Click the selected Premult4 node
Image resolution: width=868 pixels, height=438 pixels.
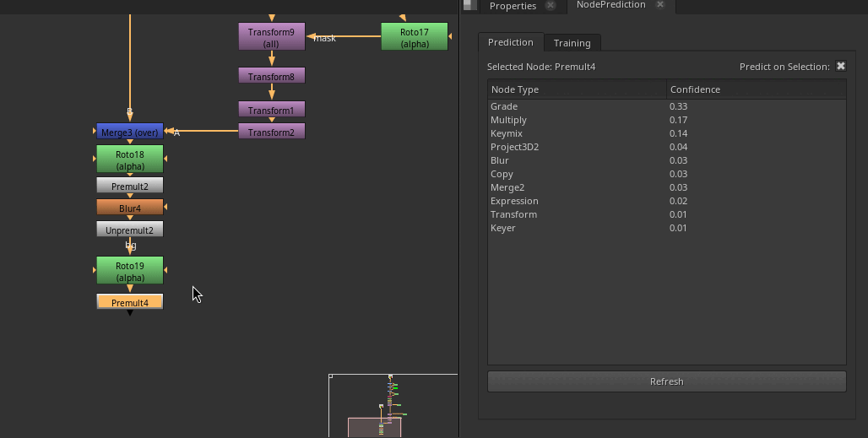(130, 302)
